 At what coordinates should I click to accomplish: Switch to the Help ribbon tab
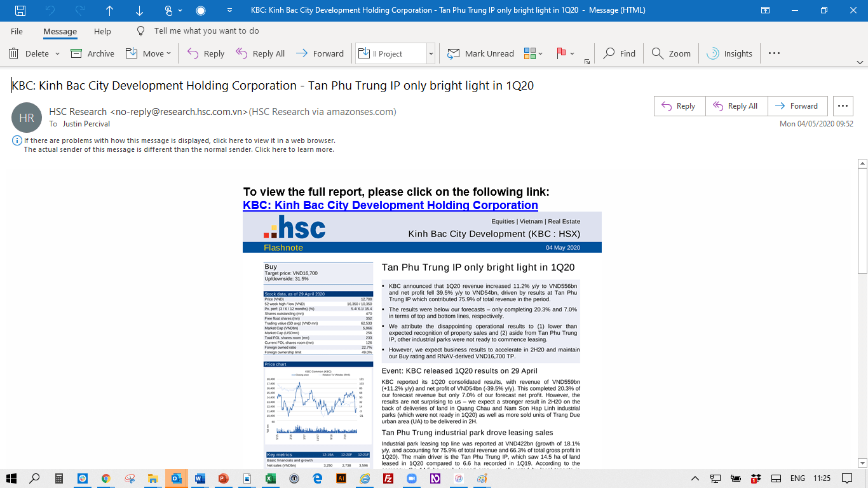pos(102,31)
